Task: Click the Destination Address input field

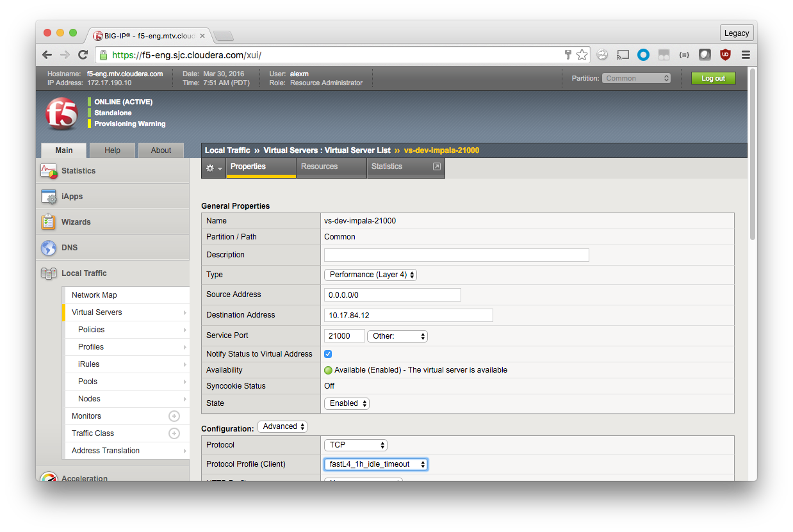Action: 409,315
